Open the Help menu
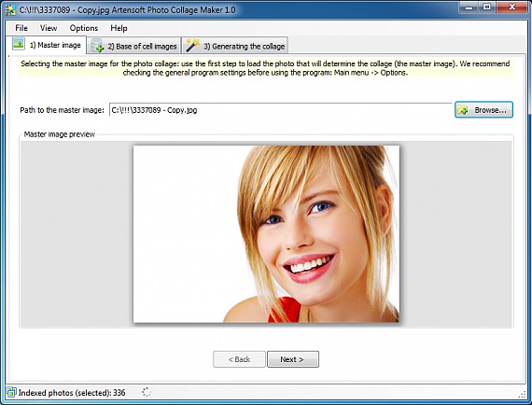Image resolution: width=532 pixels, height=405 pixels. click(x=119, y=28)
